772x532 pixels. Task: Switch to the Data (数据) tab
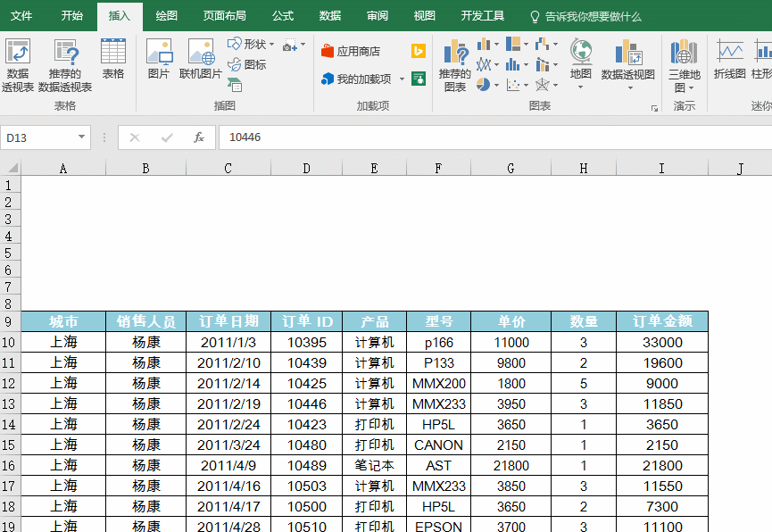click(x=330, y=16)
